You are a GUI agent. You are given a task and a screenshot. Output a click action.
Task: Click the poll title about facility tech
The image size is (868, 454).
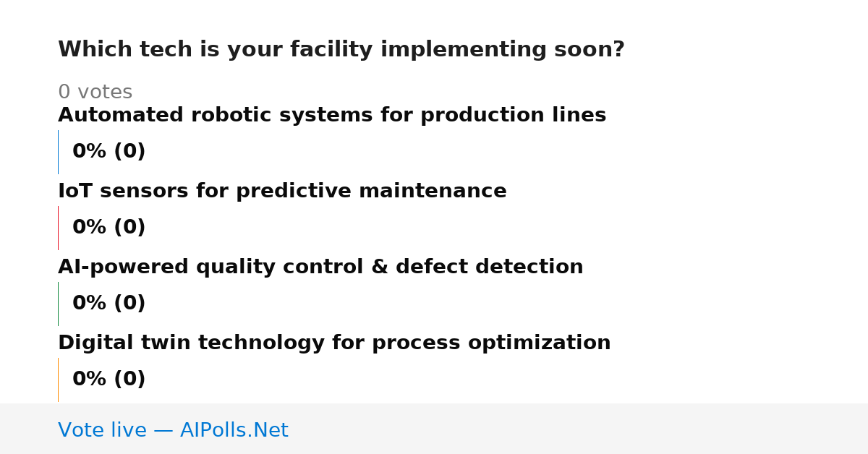click(341, 50)
